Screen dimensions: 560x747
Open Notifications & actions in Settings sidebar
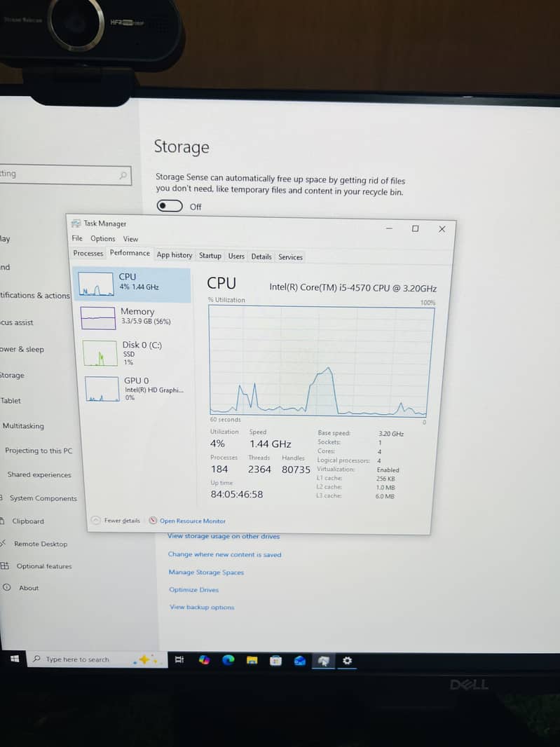point(35,296)
